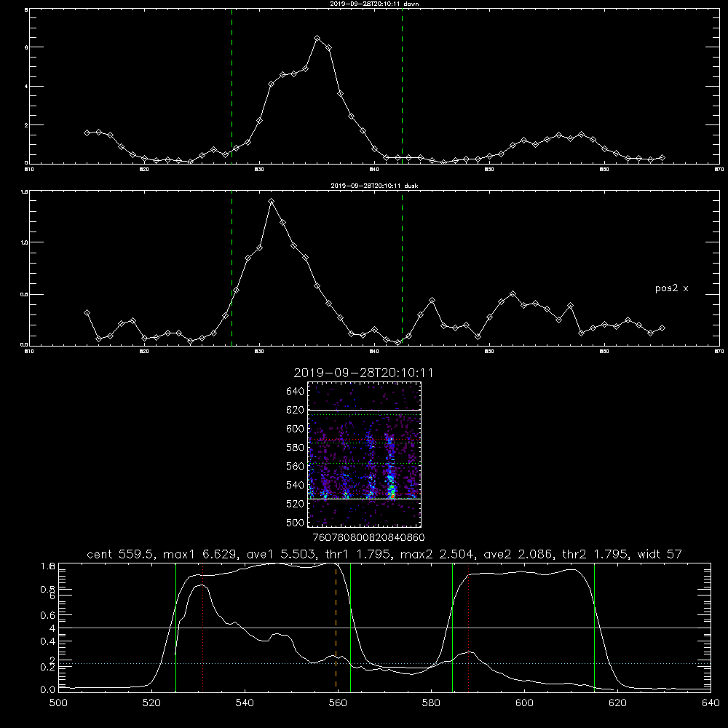This screenshot has width=728, height=728.
Task: Click the 'pos2 x' label
Action: click(671, 288)
